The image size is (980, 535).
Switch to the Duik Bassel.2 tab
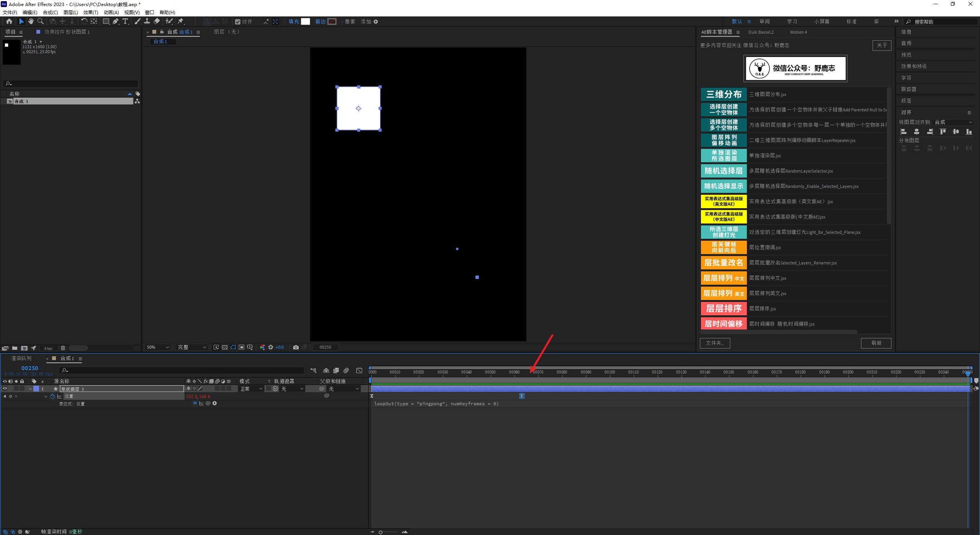click(761, 32)
